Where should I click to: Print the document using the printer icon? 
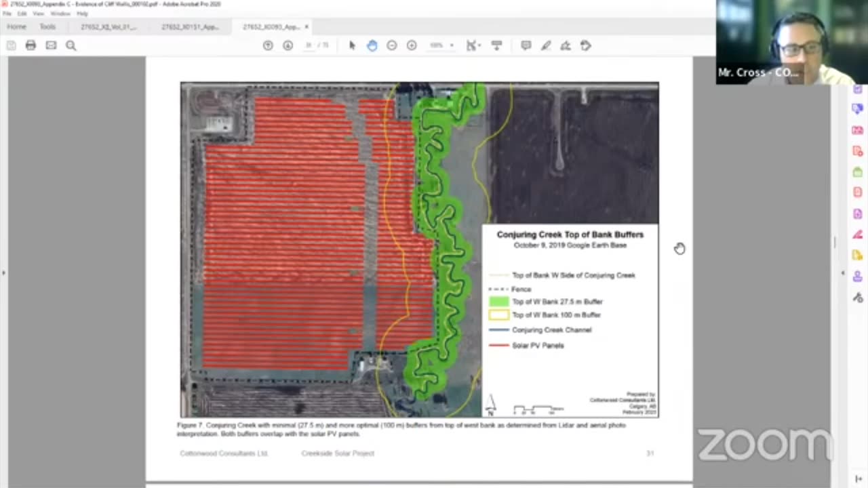point(31,45)
